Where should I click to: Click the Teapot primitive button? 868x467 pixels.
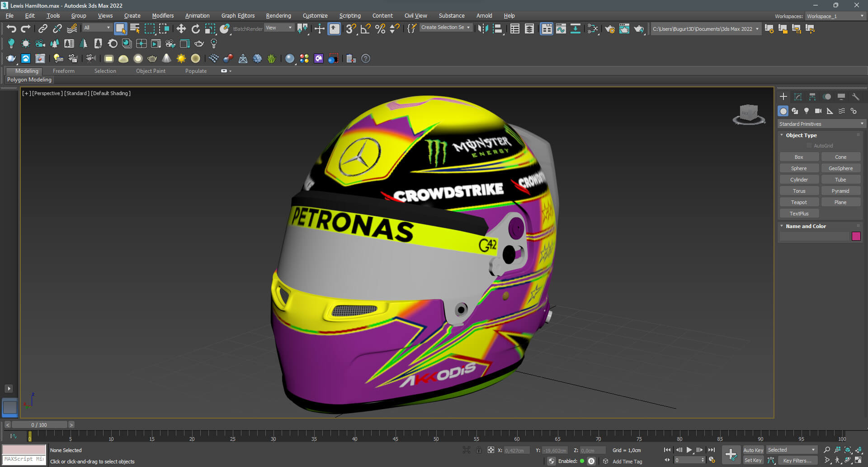click(x=799, y=202)
